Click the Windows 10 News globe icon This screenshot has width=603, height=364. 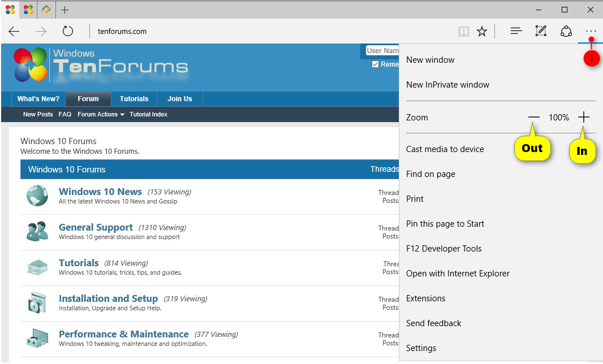pos(37,195)
